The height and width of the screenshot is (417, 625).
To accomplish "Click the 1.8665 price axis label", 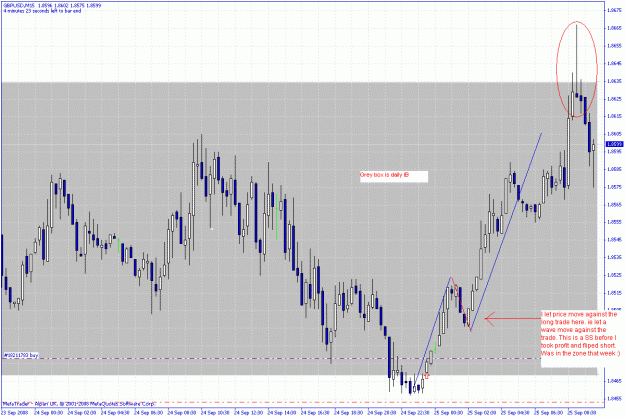I will point(615,28).
